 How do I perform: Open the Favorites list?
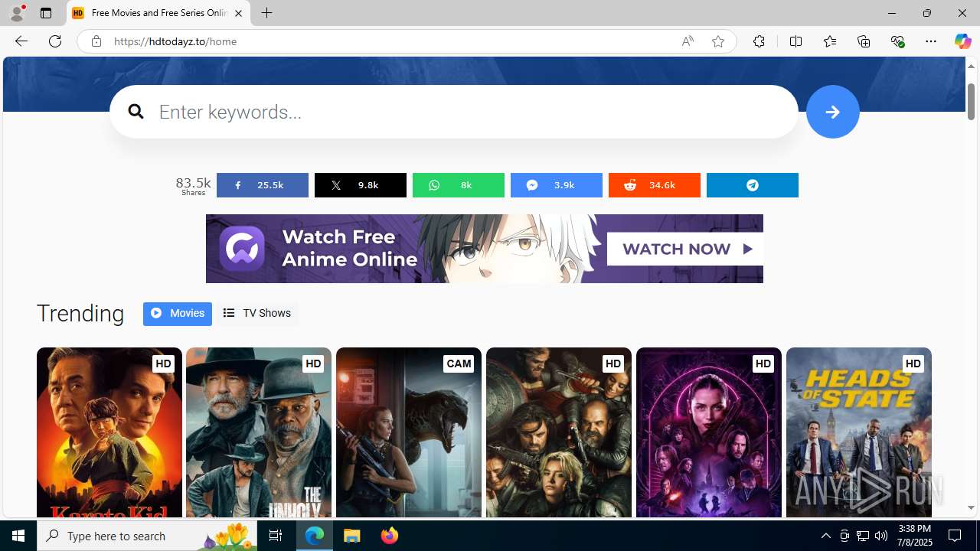(x=829, y=41)
